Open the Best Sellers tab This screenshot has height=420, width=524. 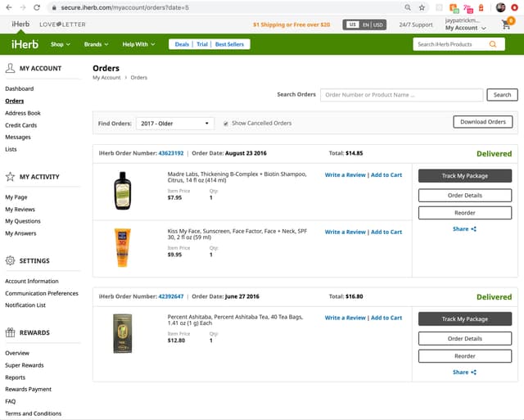(x=229, y=44)
